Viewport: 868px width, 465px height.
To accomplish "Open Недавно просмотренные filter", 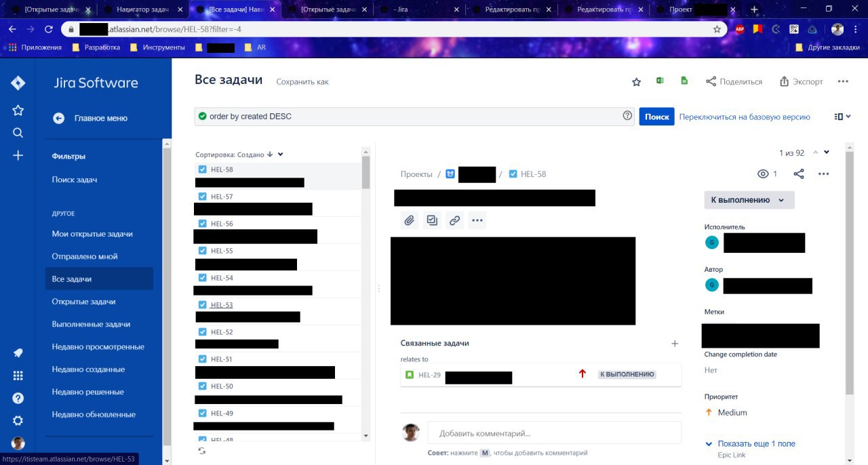I will pos(99,346).
